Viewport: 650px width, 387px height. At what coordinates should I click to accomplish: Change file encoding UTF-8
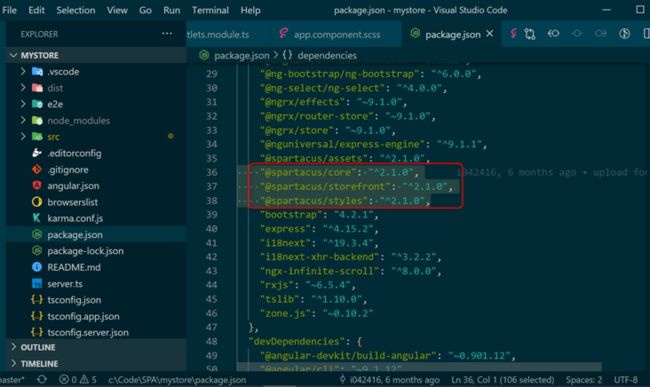pyautogui.click(x=626, y=380)
